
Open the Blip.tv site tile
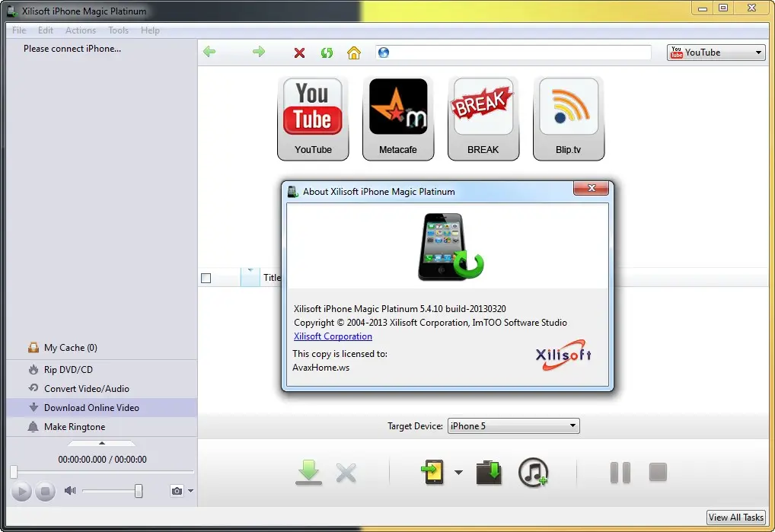(x=569, y=119)
